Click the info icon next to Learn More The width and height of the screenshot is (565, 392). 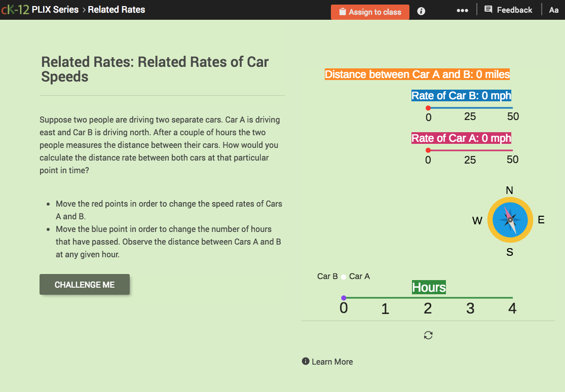pyautogui.click(x=305, y=361)
